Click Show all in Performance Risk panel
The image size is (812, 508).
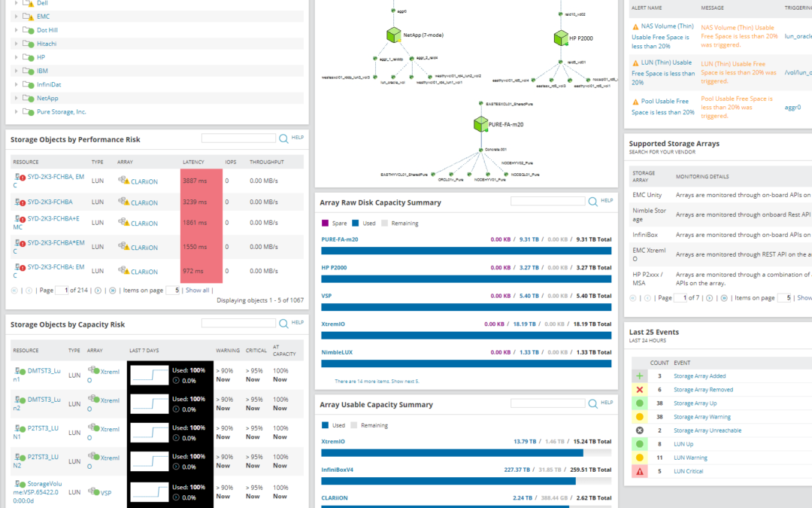197,291
